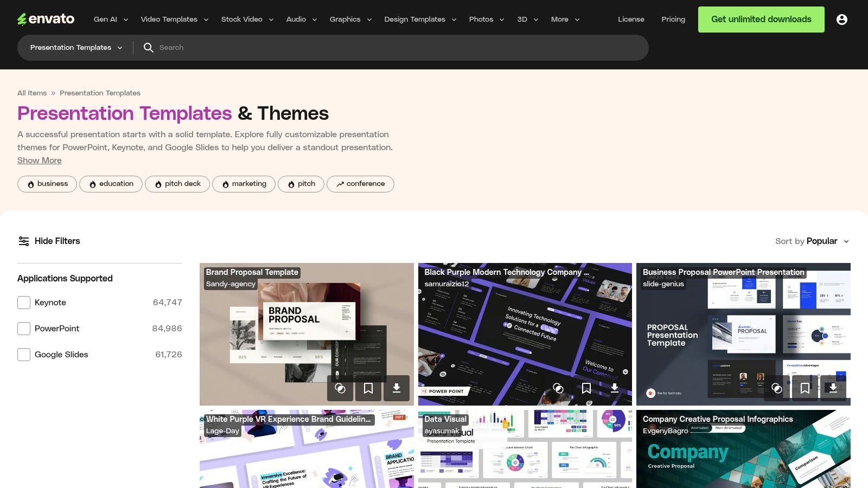
Task: Bookmark Business Proposal PowerPoint Presentation
Action: [805, 388]
